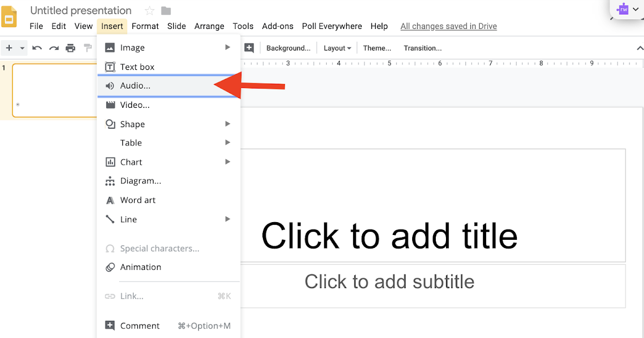This screenshot has height=338, width=644.
Task: Expand the Table submenu
Action: 131,143
